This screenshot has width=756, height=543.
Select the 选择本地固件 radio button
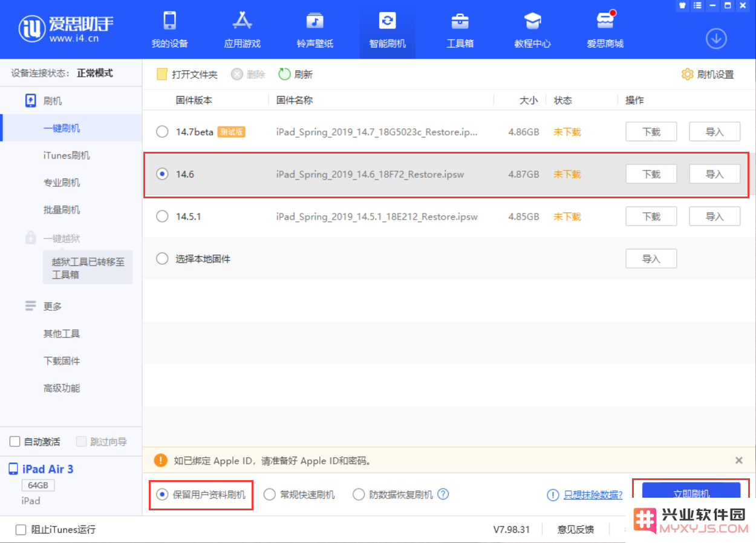[162, 259]
